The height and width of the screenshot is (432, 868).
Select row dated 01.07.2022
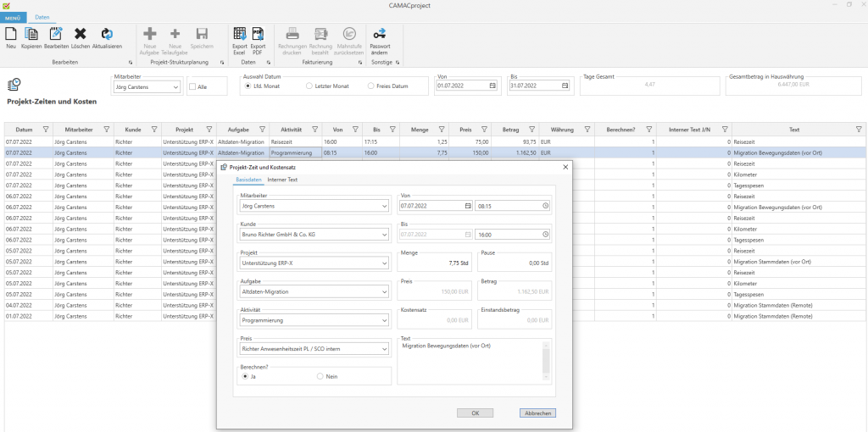click(x=434, y=317)
